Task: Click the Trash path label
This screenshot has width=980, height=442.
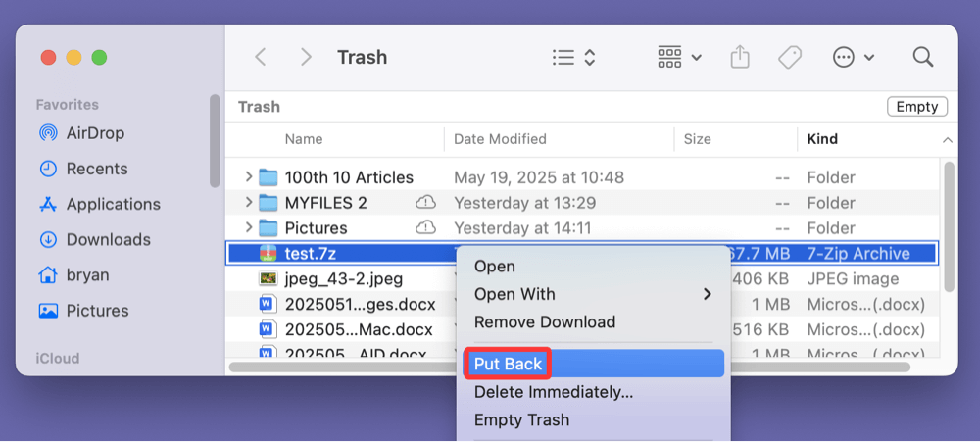Action: coord(259,107)
